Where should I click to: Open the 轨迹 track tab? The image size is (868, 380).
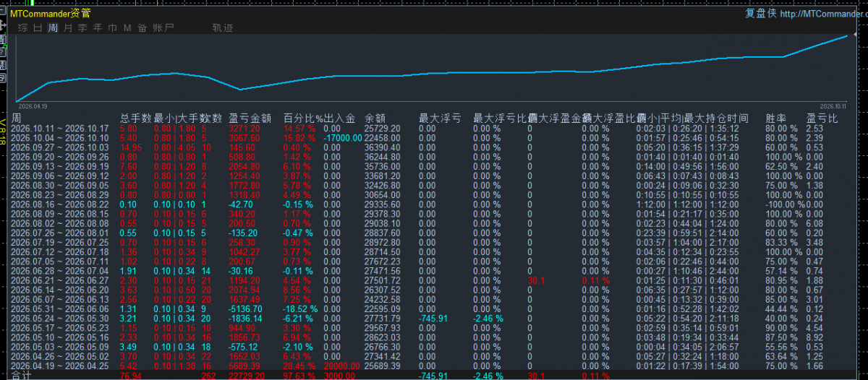(223, 28)
